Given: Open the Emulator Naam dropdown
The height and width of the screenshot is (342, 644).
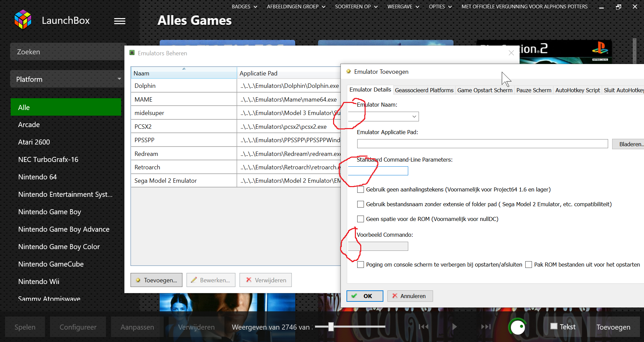Looking at the screenshot, I should pos(415,116).
